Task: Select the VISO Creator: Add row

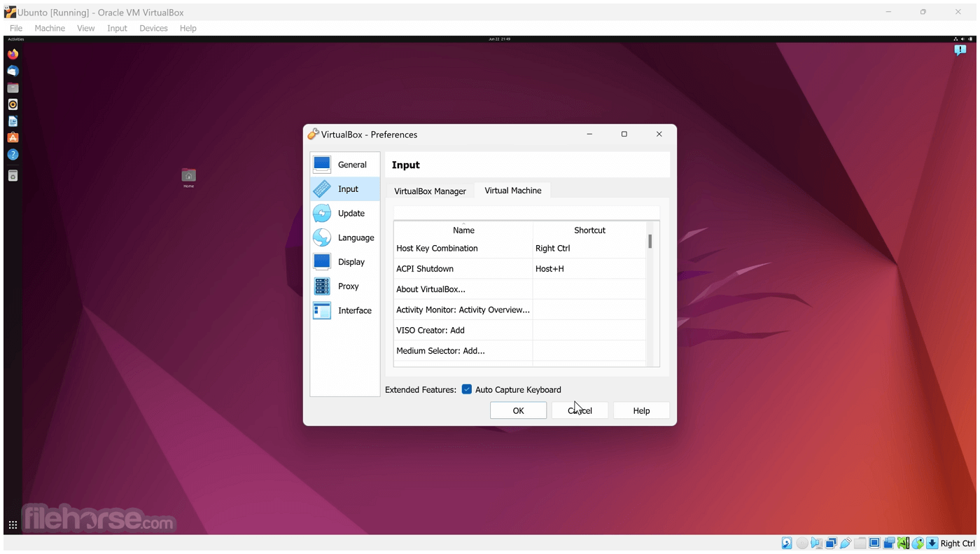Action: tap(519, 330)
